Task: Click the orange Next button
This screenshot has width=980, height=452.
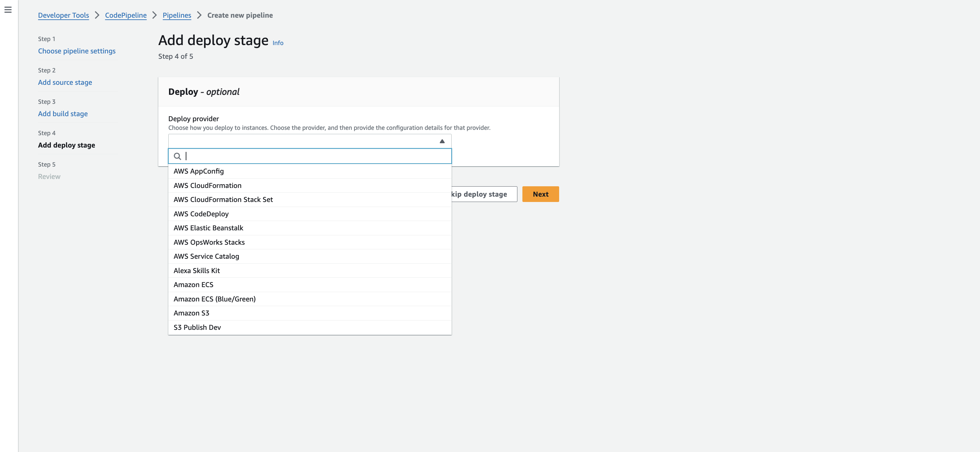Action: (x=540, y=194)
